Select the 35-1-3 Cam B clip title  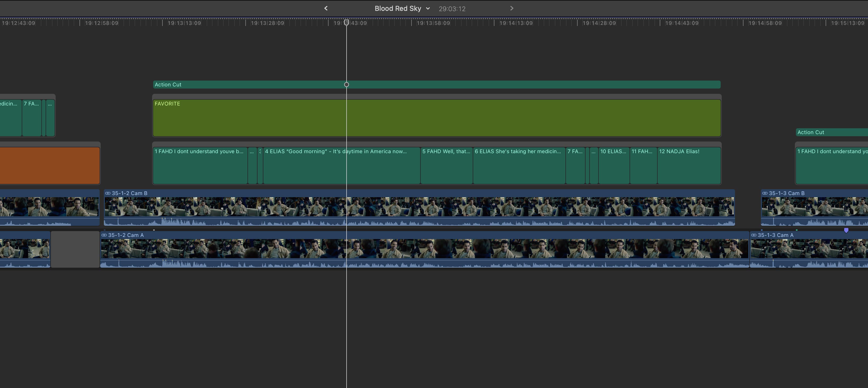point(786,193)
